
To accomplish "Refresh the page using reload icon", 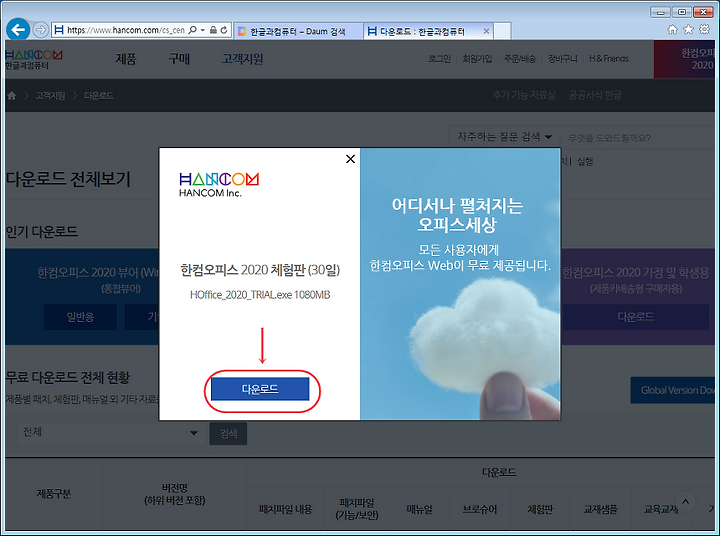I will point(224,30).
